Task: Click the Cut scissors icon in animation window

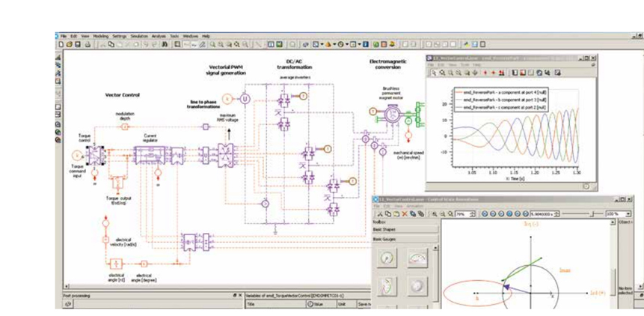Action: 380,214
